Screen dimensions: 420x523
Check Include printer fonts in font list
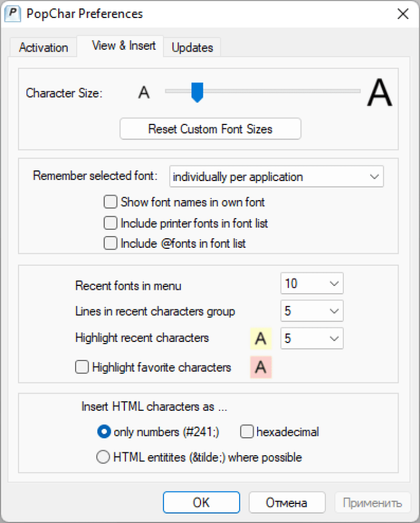(x=111, y=223)
